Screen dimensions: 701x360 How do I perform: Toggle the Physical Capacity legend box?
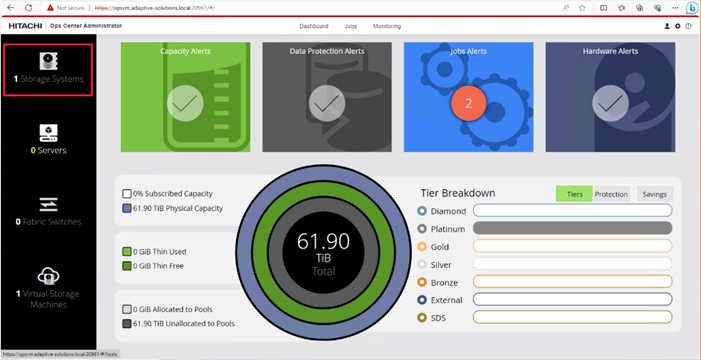(127, 208)
